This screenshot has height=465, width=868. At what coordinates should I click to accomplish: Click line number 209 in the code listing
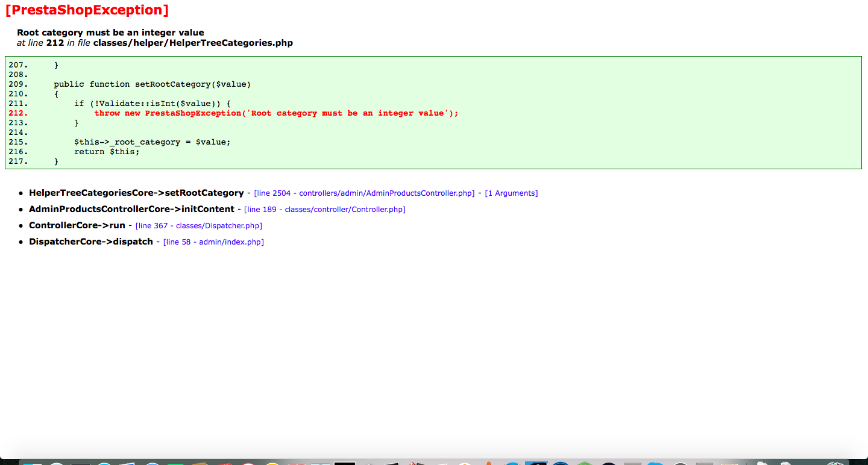(18, 84)
